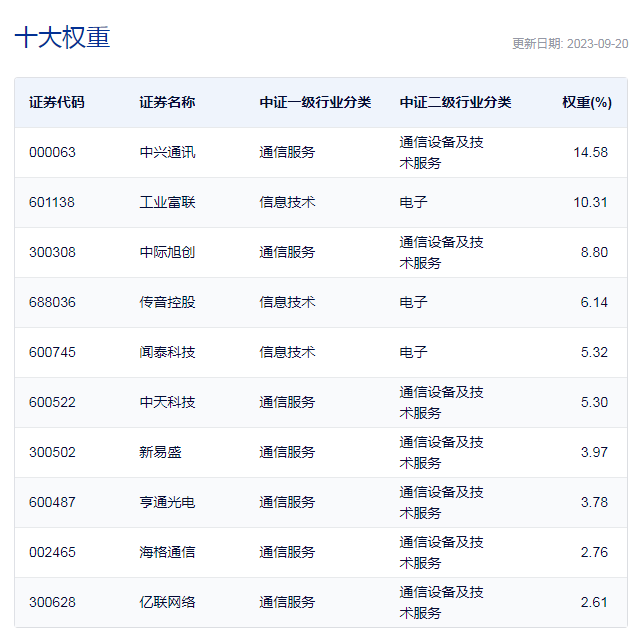
Task: Click weight value 5.32
Action: pos(594,352)
